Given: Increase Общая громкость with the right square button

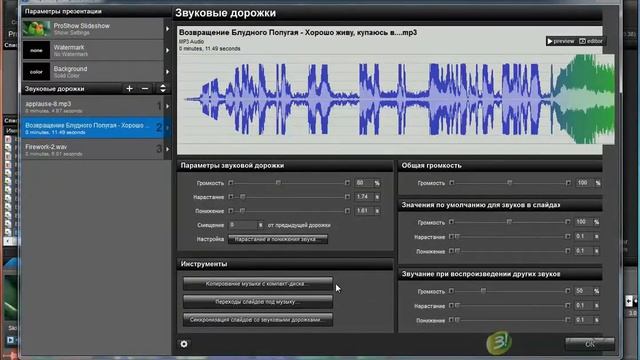Looking at the screenshot, I should pos(568,183).
